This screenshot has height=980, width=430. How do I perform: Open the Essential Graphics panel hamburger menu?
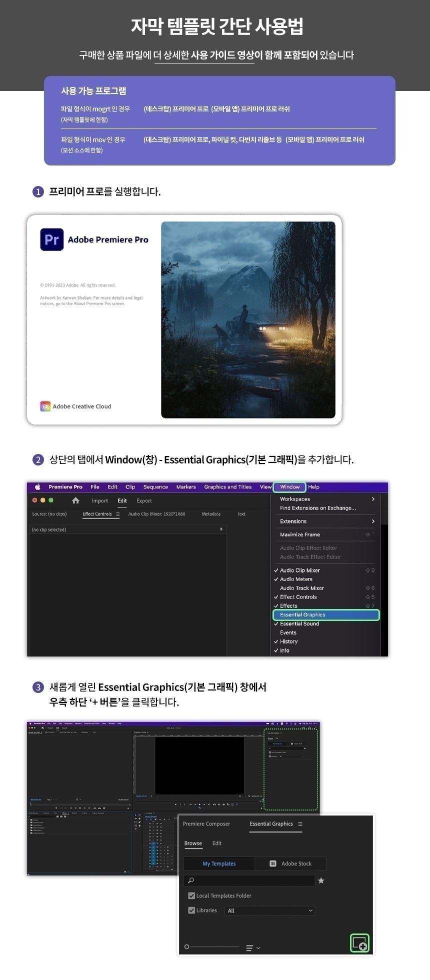[x=300, y=823]
